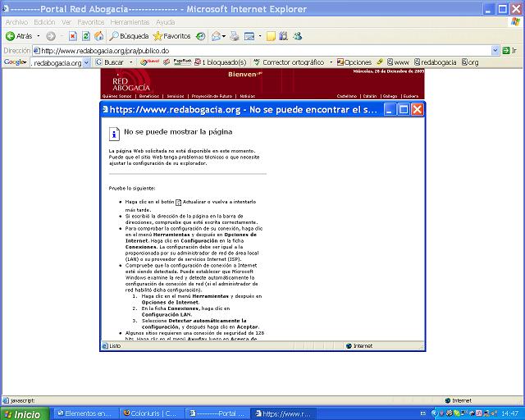Open Proyección de Futuro link

click(x=212, y=96)
